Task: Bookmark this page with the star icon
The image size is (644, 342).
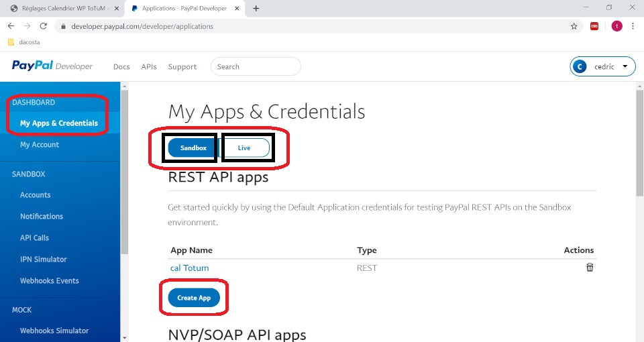Action: [x=574, y=26]
